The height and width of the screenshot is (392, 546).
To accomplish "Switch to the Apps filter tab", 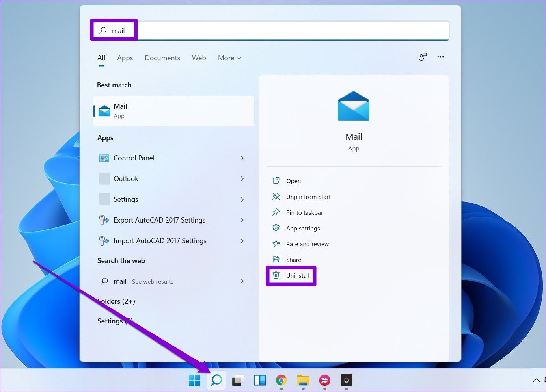I will (x=125, y=58).
